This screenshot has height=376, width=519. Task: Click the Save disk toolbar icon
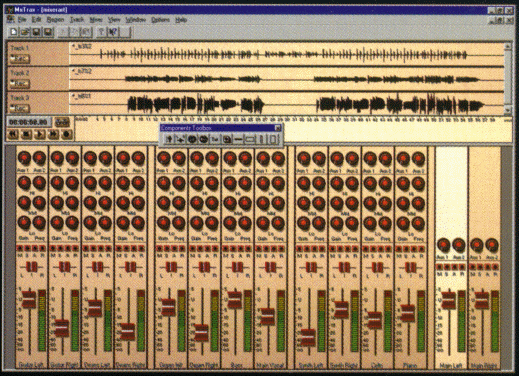tap(36, 32)
